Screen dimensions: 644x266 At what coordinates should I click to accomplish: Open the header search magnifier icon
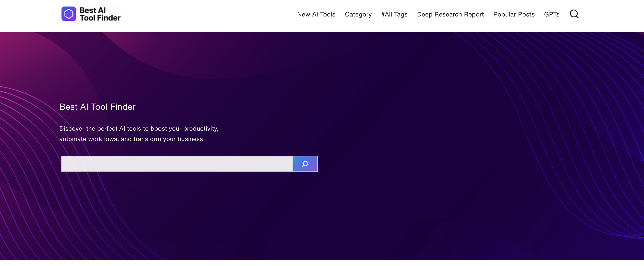(574, 14)
